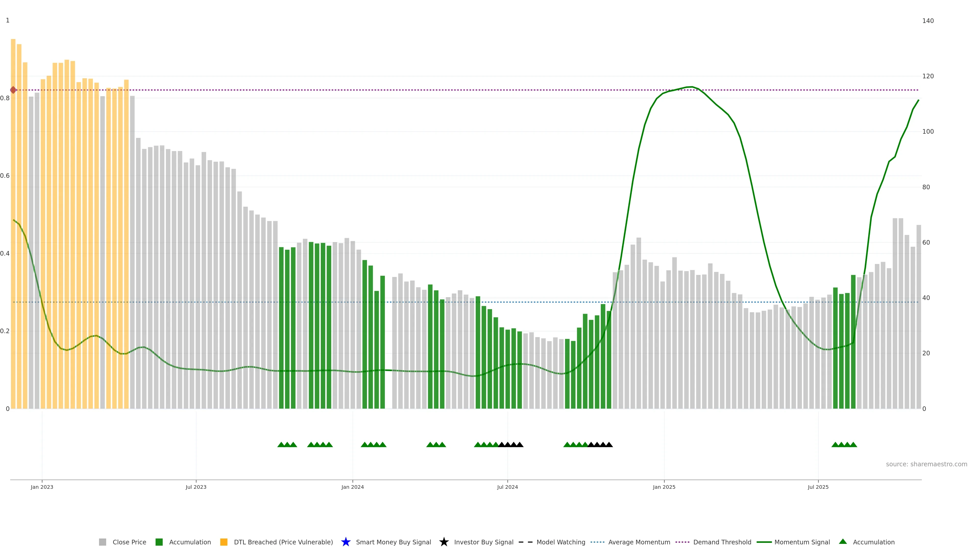Click the red diamond on Demand Threshold line
980x551 pixels.
tap(13, 90)
